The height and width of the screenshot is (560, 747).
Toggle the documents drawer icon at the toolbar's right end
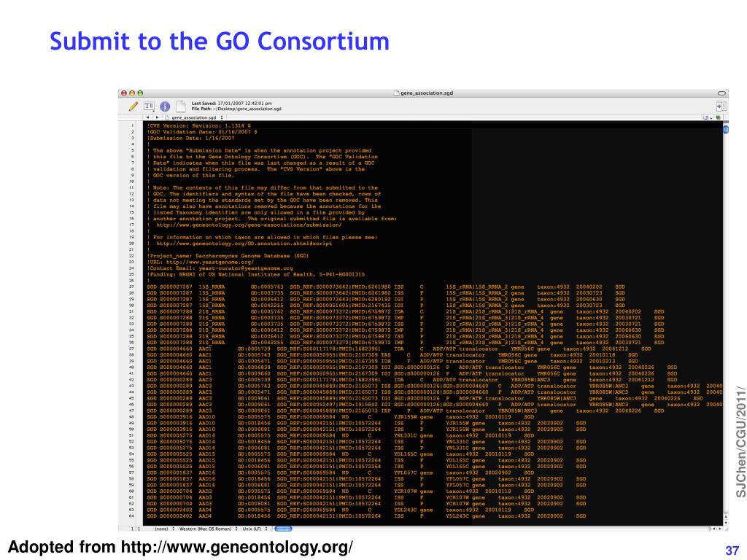pyautogui.click(x=721, y=106)
